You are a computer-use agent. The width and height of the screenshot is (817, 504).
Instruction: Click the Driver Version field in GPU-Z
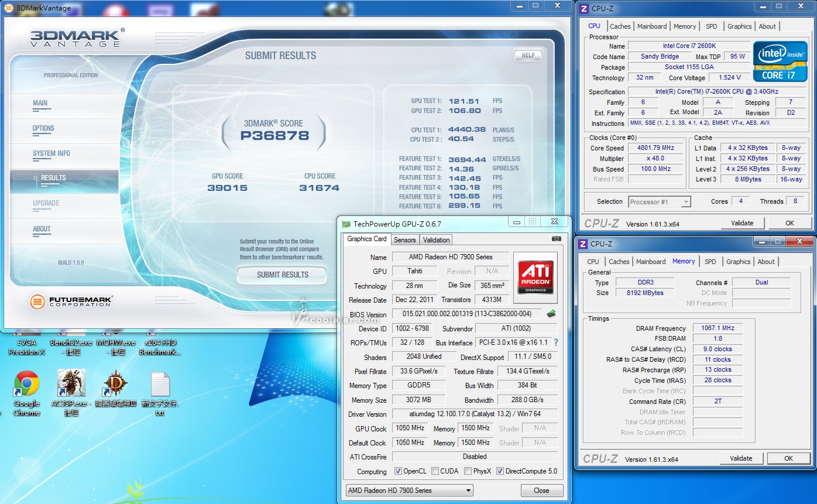(x=475, y=414)
